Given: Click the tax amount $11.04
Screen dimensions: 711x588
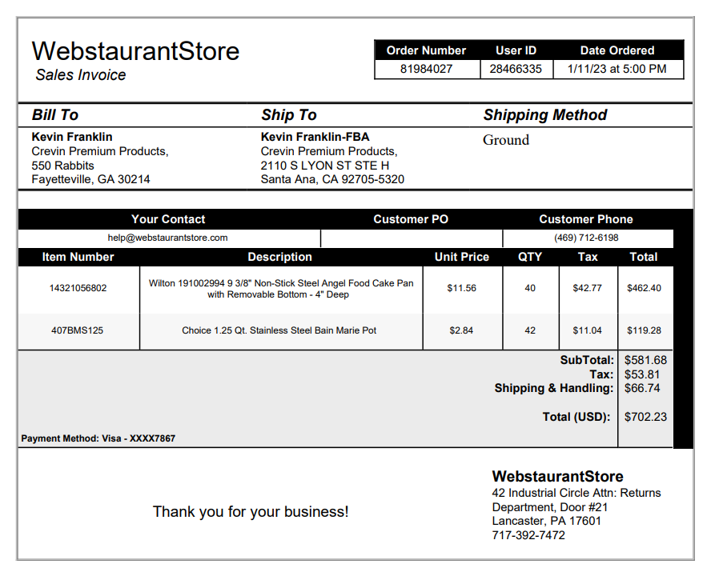Looking at the screenshot, I should 587,330.
